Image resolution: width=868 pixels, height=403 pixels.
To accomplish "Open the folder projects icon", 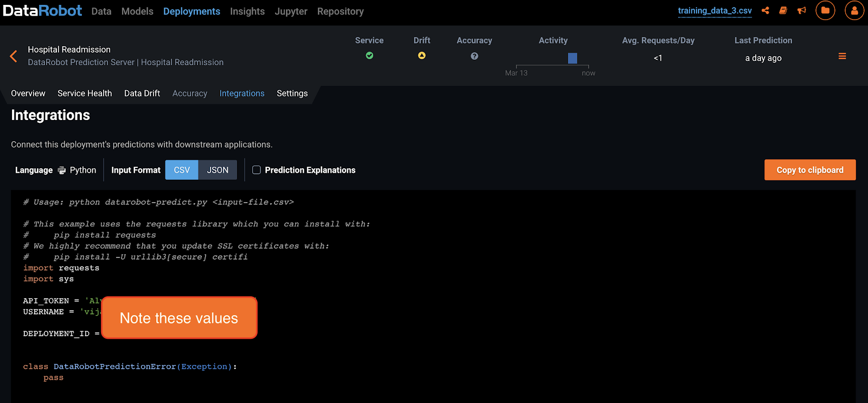I will [825, 10].
